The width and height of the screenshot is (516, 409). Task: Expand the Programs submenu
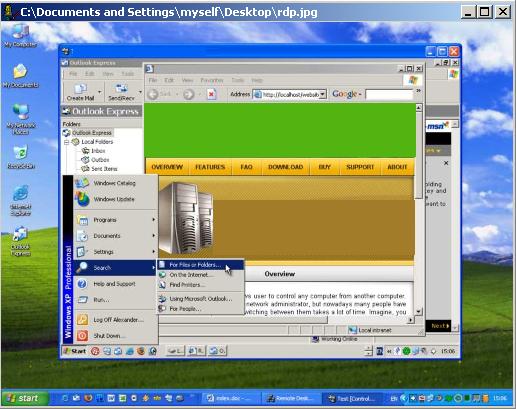154,219
